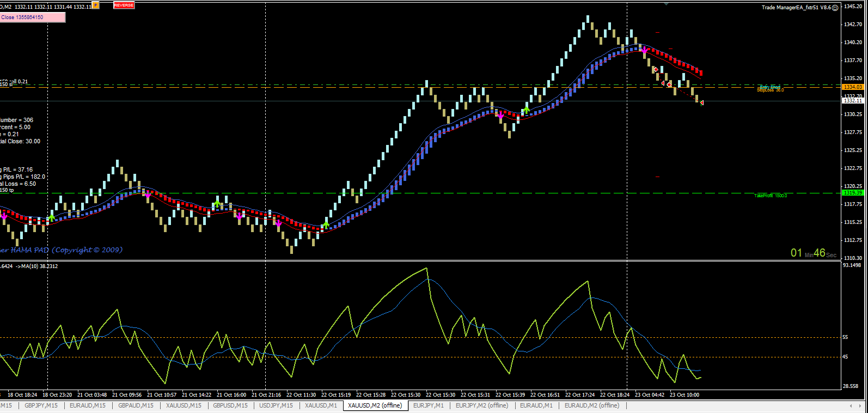
Task: Switch to the GBPJPY,M15 chart tab
Action: (x=41, y=405)
